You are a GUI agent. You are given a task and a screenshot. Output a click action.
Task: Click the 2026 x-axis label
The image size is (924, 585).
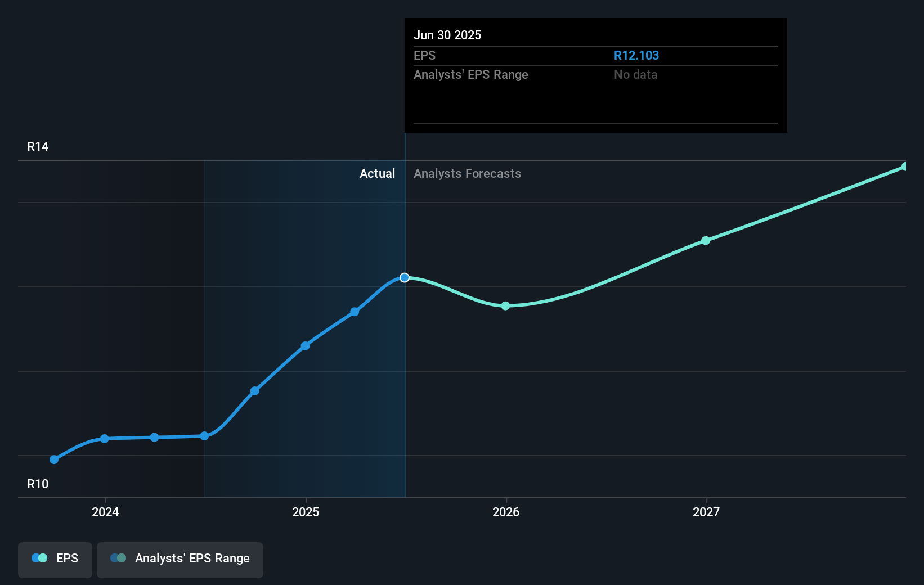tap(506, 512)
